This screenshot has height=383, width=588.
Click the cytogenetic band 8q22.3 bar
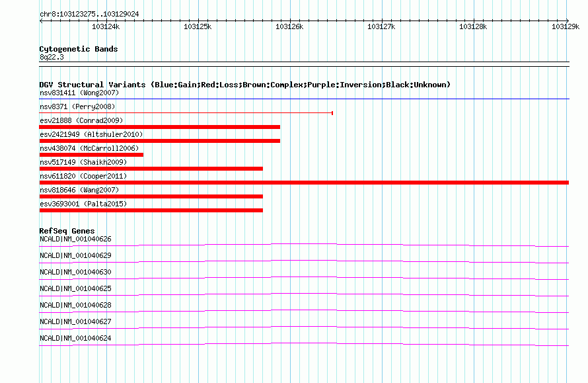coord(304,64)
